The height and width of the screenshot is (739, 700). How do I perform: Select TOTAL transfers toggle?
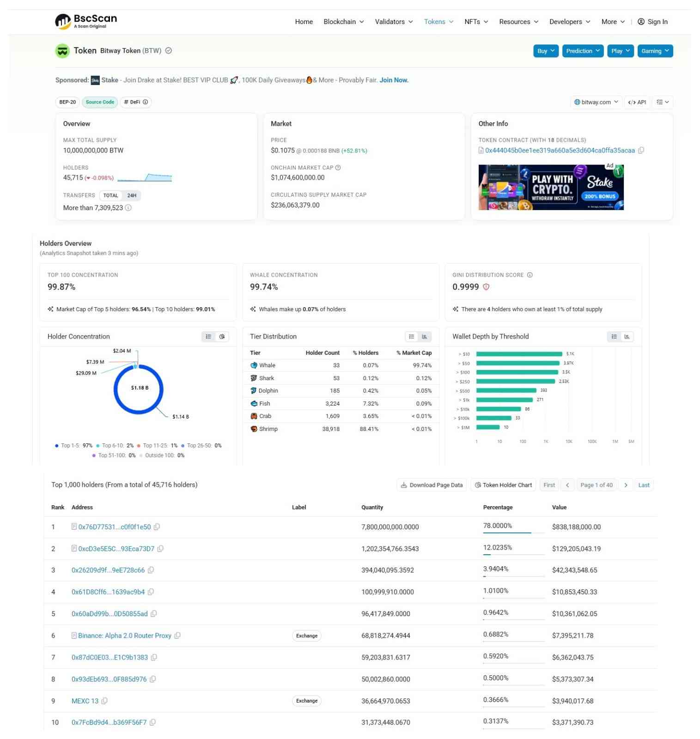[x=111, y=196]
